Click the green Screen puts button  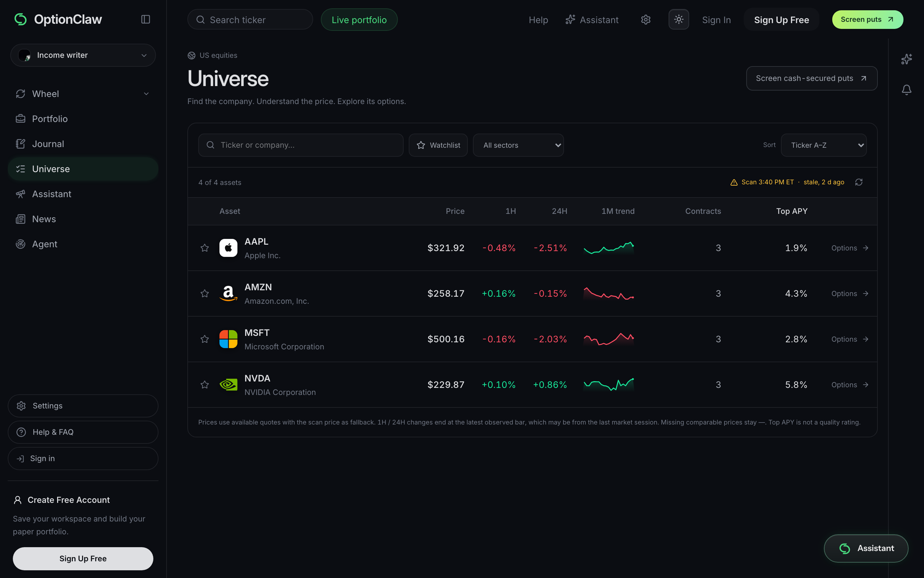(x=868, y=20)
